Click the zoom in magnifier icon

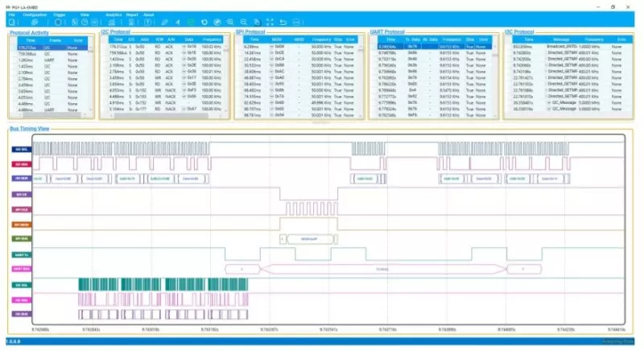[x=231, y=22]
